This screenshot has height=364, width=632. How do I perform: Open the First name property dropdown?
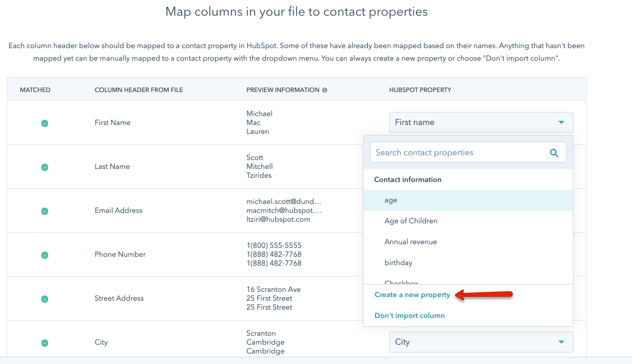[481, 122]
